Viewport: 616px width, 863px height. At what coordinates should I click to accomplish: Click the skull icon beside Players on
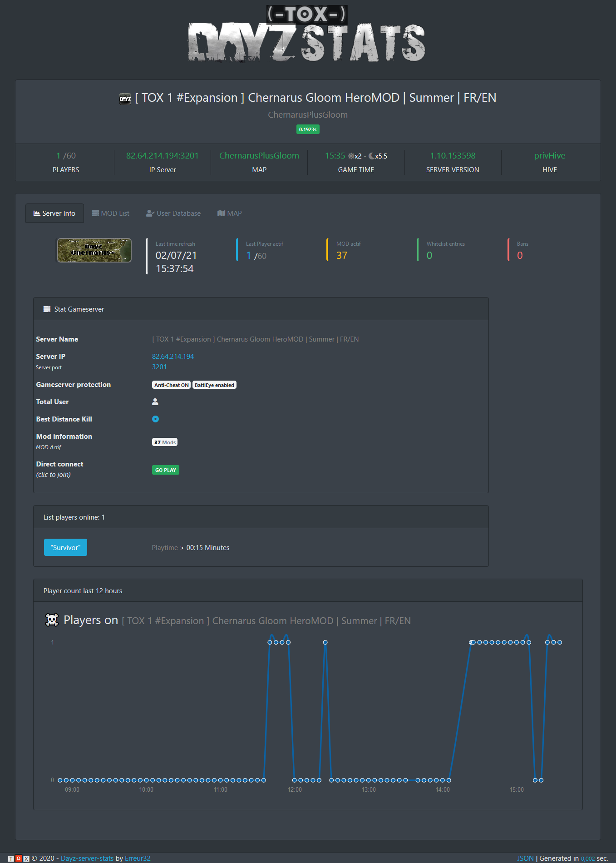(x=52, y=620)
